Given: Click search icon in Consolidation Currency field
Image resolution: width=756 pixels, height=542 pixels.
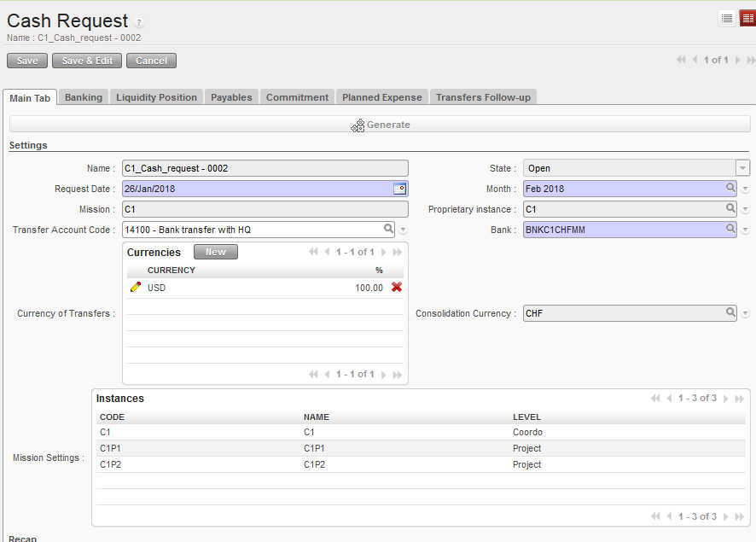Looking at the screenshot, I should [x=730, y=313].
